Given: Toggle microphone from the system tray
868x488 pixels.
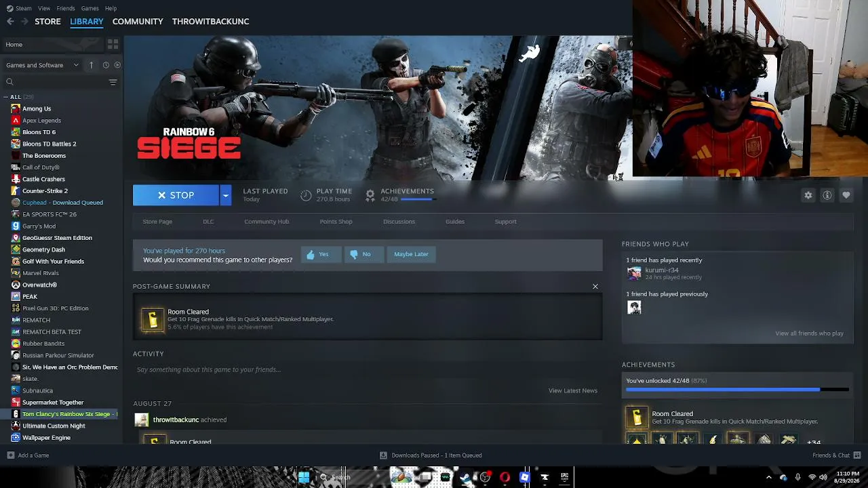Looking at the screenshot, I should [x=797, y=477].
